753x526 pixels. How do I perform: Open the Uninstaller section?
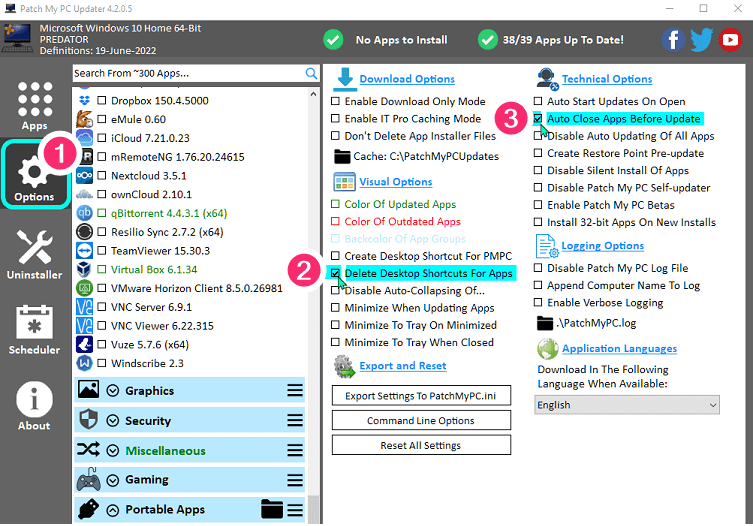34,254
